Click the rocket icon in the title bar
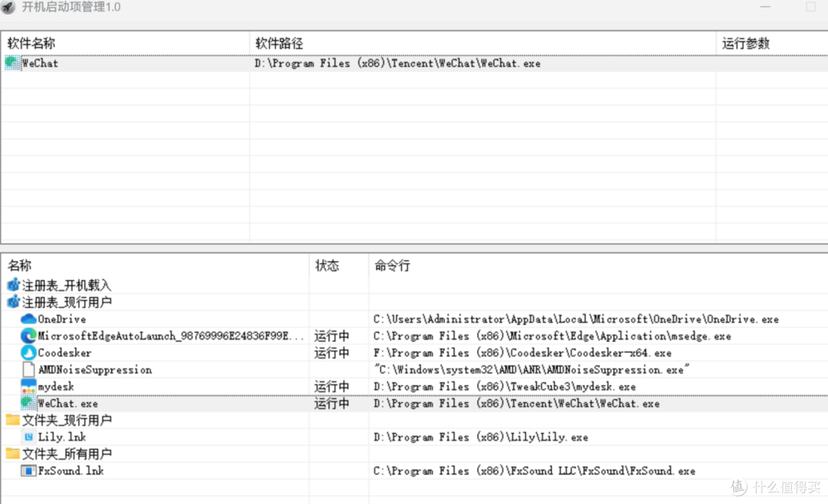 coord(8,8)
